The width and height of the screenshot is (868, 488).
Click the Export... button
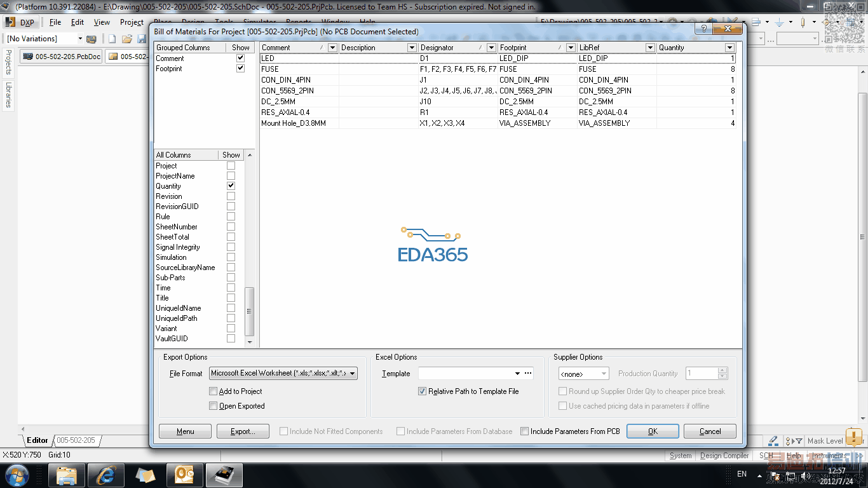[x=243, y=431]
